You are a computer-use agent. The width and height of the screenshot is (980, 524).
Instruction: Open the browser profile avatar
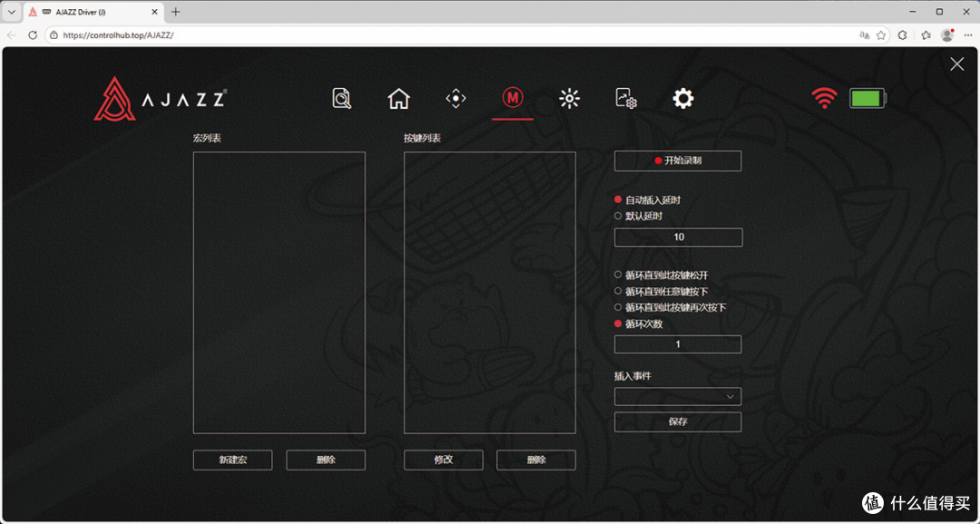coord(947,35)
